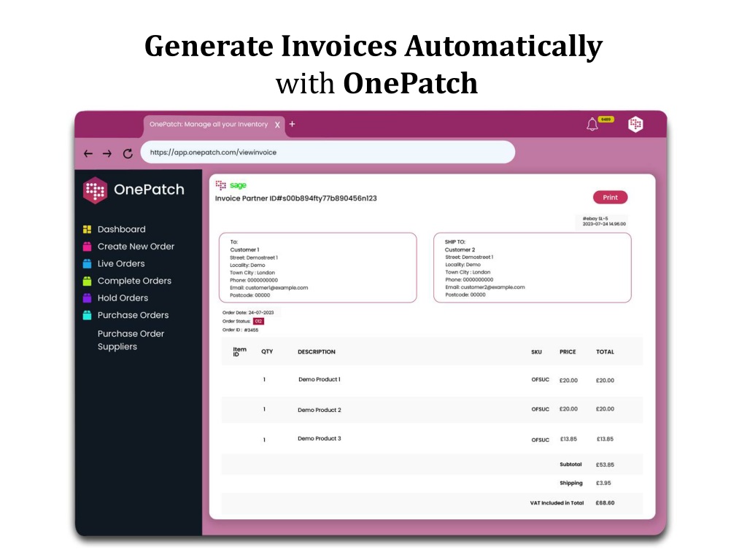Click the notification bell icon
The image size is (747, 560).
coord(592,124)
